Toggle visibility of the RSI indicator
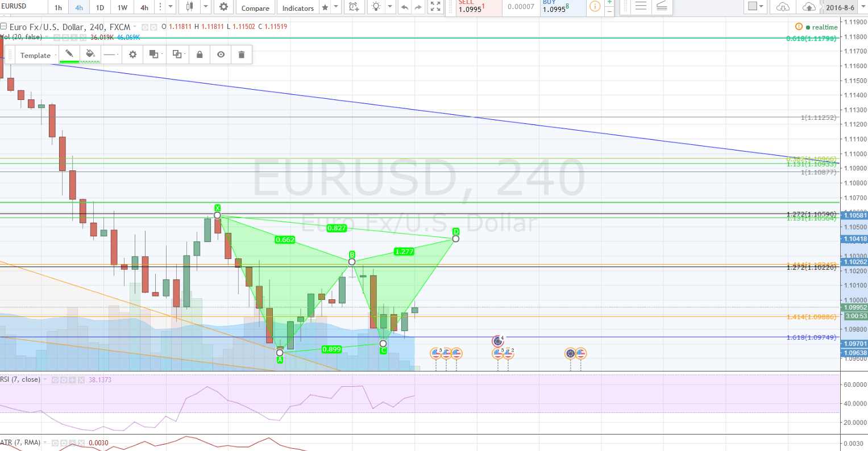Image resolution: width=868 pixels, height=451 pixels. pos(56,379)
